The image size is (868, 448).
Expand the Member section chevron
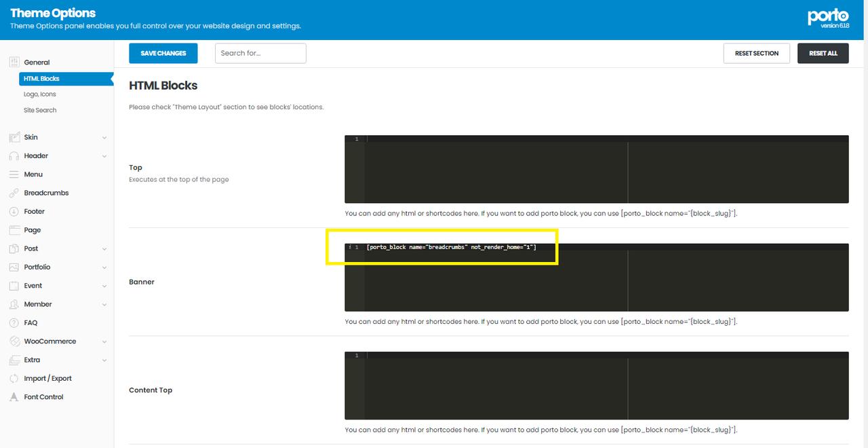(x=104, y=304)
